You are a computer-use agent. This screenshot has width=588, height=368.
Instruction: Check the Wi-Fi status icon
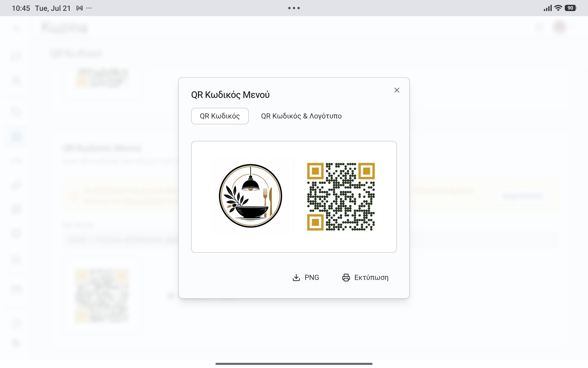click(x=558, y=8)
